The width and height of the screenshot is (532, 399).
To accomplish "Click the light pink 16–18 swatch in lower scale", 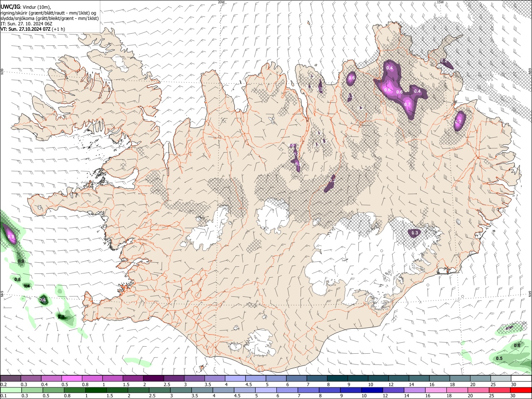I will click(x=436, y=390).
